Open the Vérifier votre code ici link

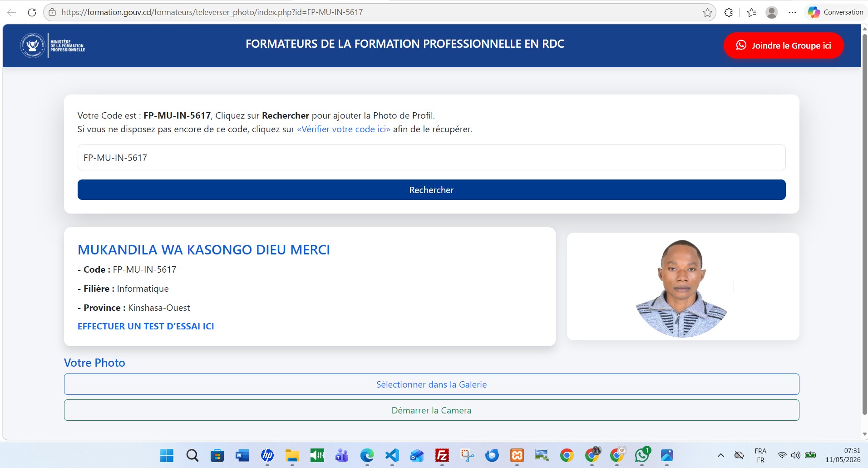344,129
